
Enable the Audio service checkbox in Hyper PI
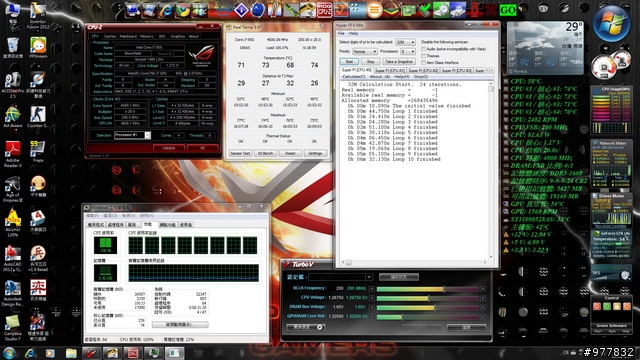pyautogui.click(x=424, y=49)
